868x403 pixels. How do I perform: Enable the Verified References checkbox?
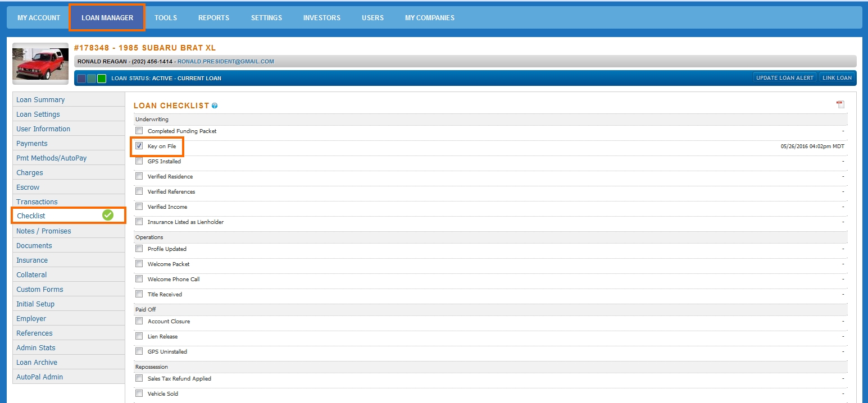[x=139, y=191]
